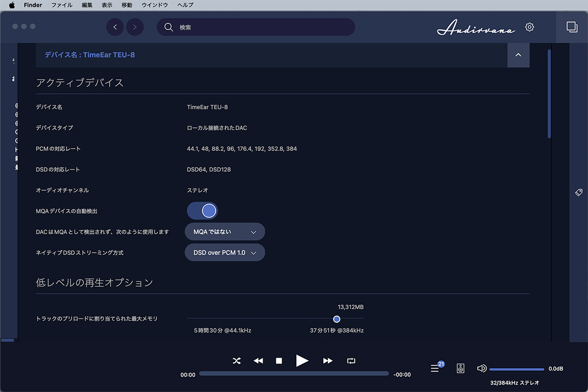Open settings with the gear icon
588x392 pixels.
coord(530,27)
